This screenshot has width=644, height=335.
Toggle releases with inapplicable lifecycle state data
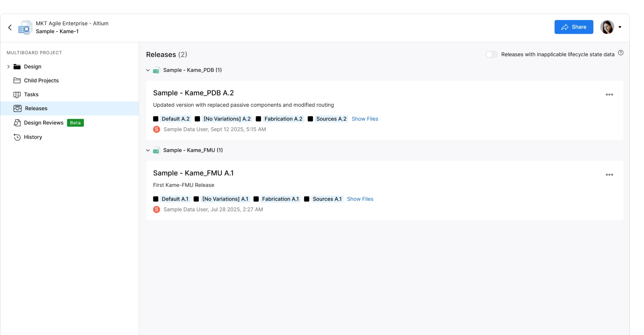(492, 55)
